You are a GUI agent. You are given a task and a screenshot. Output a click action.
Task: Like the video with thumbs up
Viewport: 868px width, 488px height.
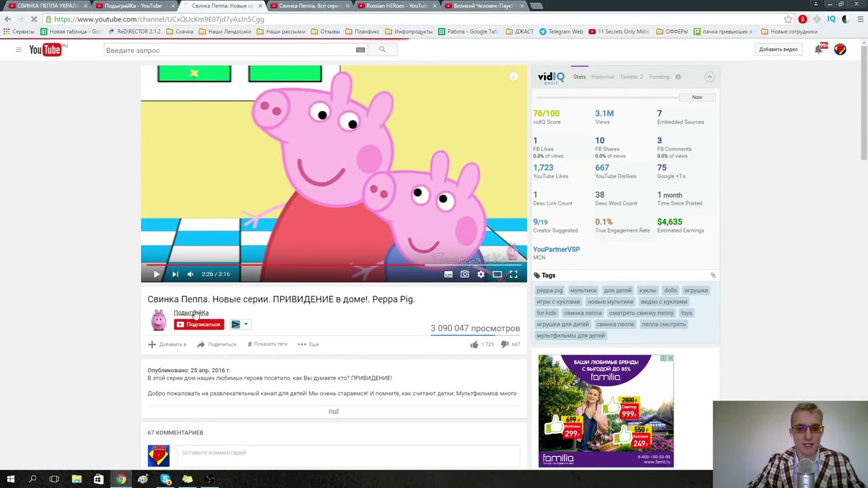click(475, 344)
